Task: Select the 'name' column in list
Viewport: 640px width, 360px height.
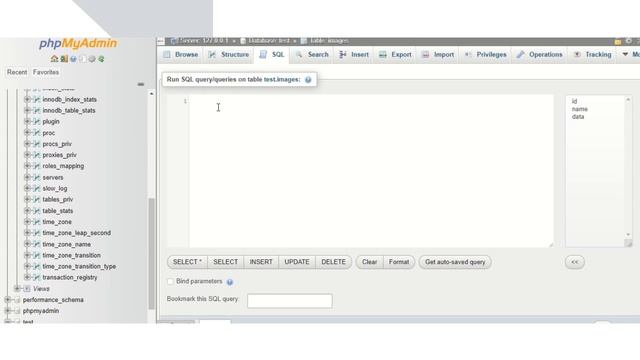Action: (x=580, y=109)
